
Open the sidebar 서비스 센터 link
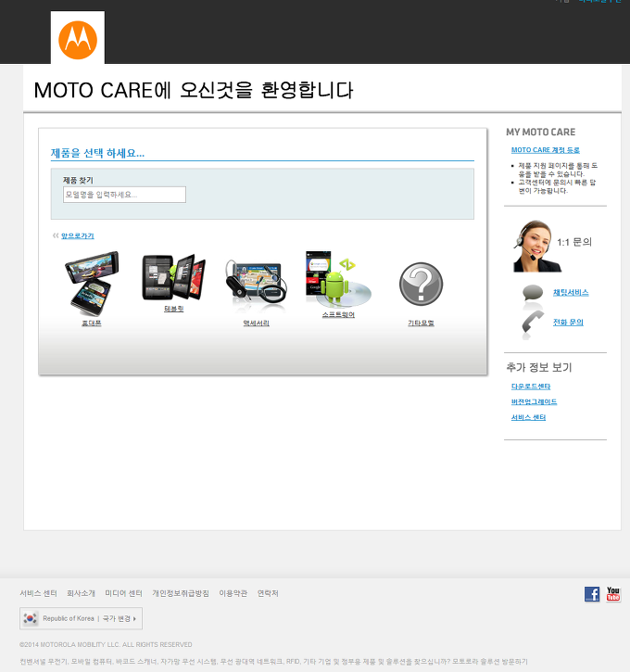[x=528, y=417]
